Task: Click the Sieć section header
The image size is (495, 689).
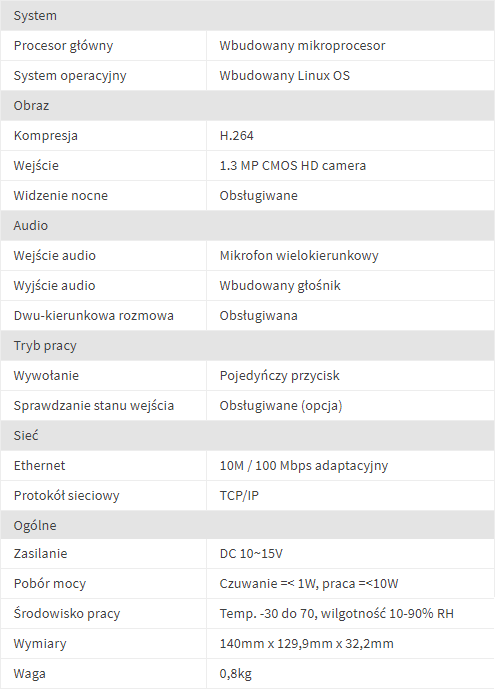Action: [x=247, y=435]
